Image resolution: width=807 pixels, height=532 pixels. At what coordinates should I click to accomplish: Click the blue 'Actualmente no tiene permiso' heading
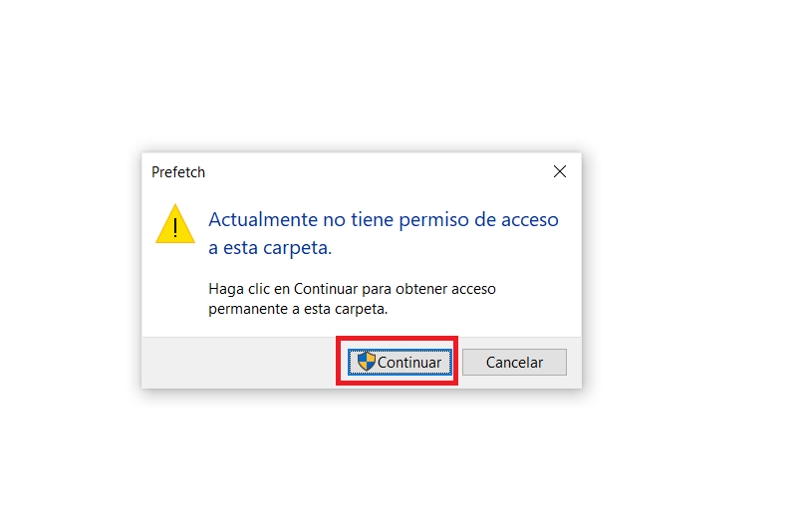tap(384, 233)
